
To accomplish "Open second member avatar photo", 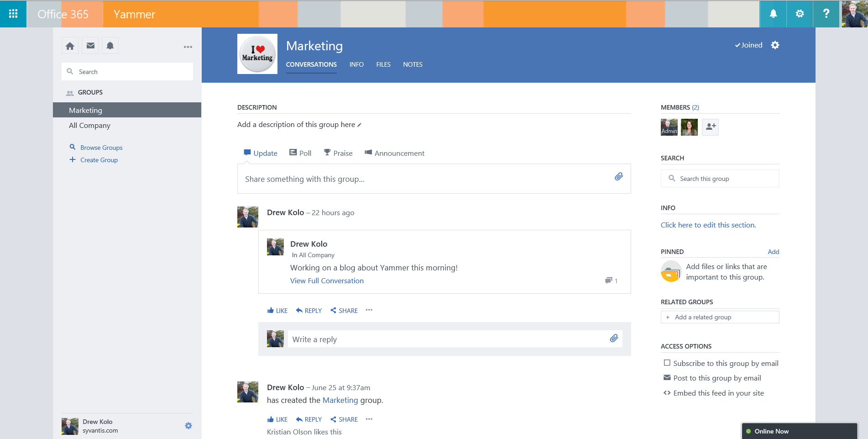I will pos(689,127).
